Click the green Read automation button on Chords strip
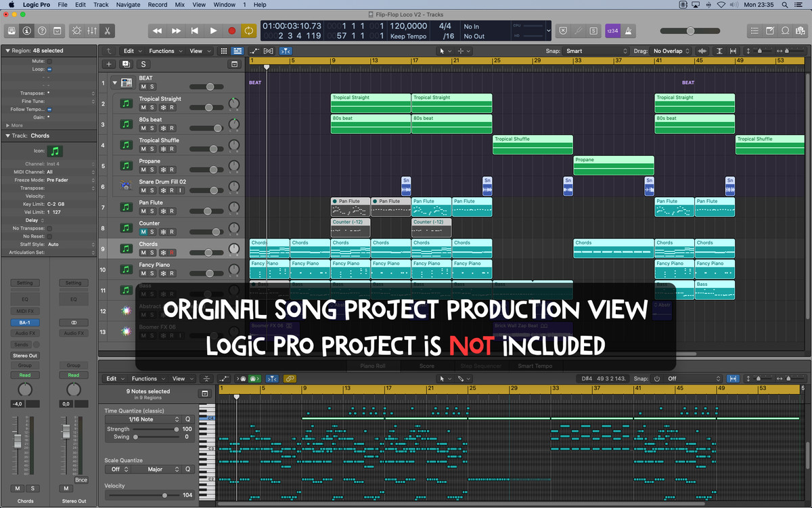Viewport: 812px width, 508px height. coord(25,375)
